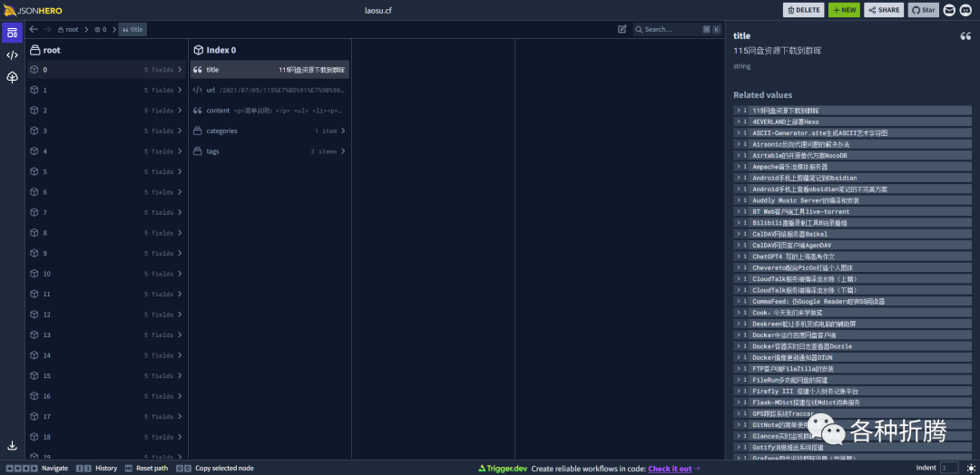
Task: Click the GitHub Star button
Action: click(923, 10)
